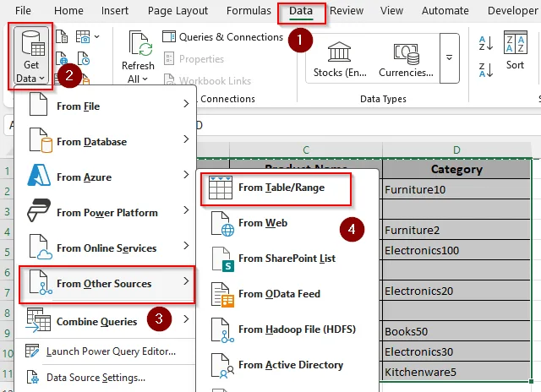Click the Power Platform logo icon

point(39,210)
